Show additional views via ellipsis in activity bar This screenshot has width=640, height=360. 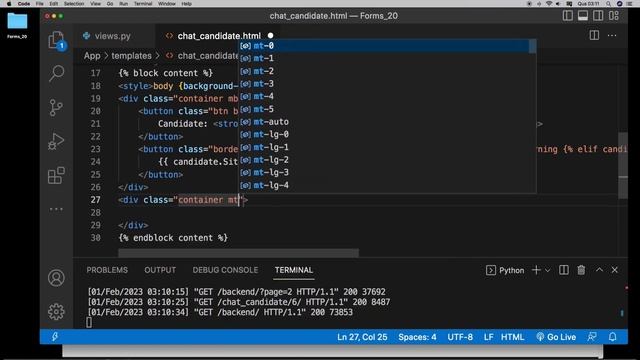[56, 209]
